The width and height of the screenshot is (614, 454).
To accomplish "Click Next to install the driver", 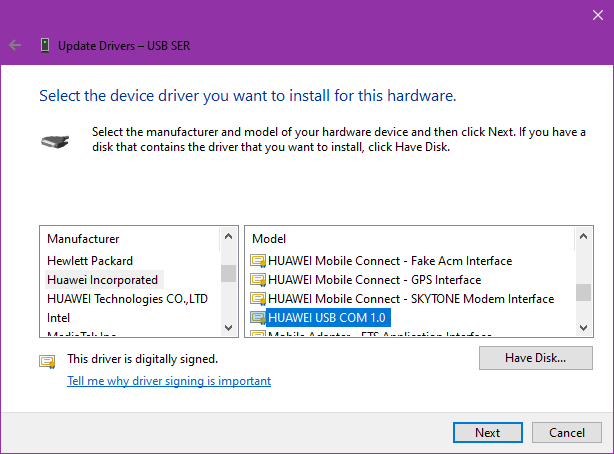I will click(x=488, y=432).
